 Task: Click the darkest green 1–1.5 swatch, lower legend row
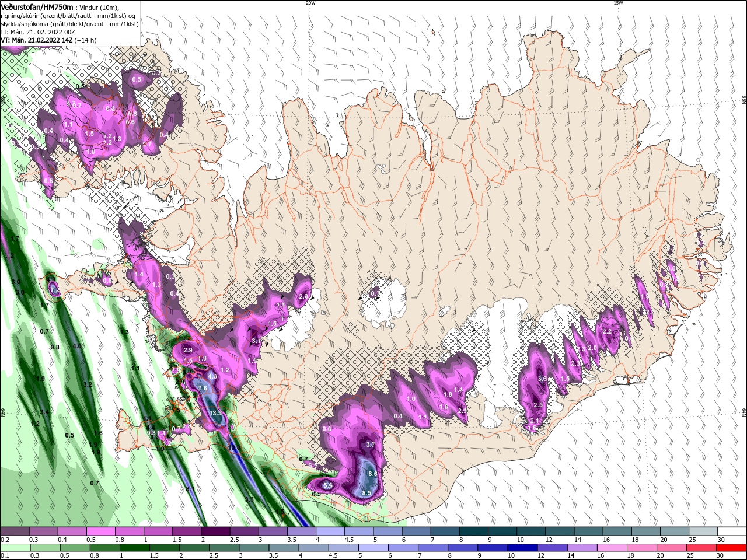[135, 548]
